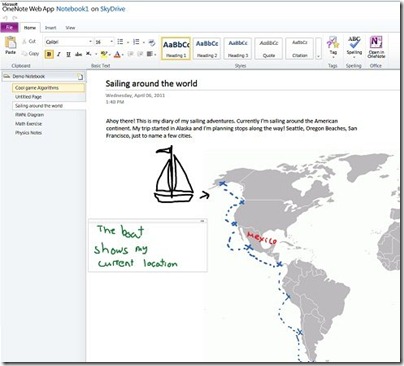The width and height of the screenshot is (404, 366).
Task: Switch to the Insert ribbon tab
Action: [50, 28]
